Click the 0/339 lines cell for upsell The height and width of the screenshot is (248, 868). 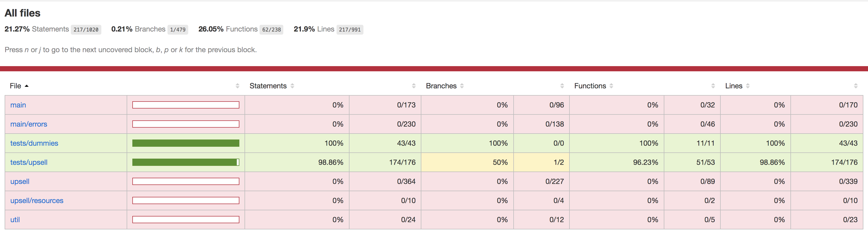827,182
